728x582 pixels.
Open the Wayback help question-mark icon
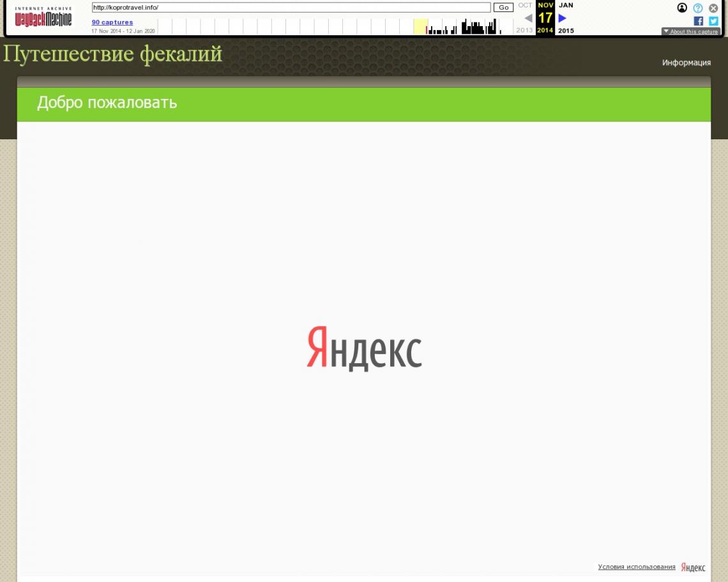tap(698, 8)
